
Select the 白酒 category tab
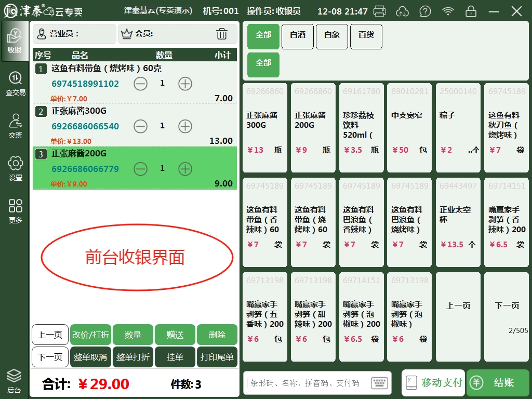tap(298, 35)
